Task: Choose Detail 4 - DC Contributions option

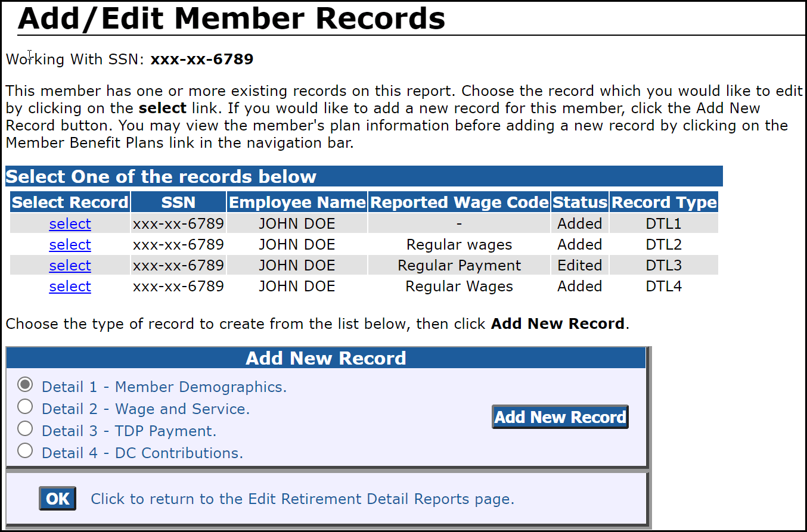Action: coord(25,450)
